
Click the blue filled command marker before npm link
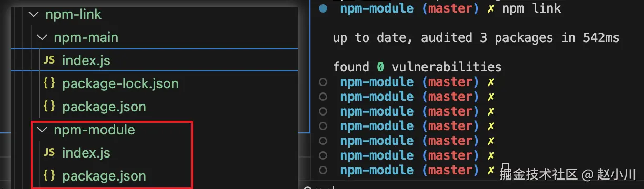pyautogui.click(x=323, y=8)
